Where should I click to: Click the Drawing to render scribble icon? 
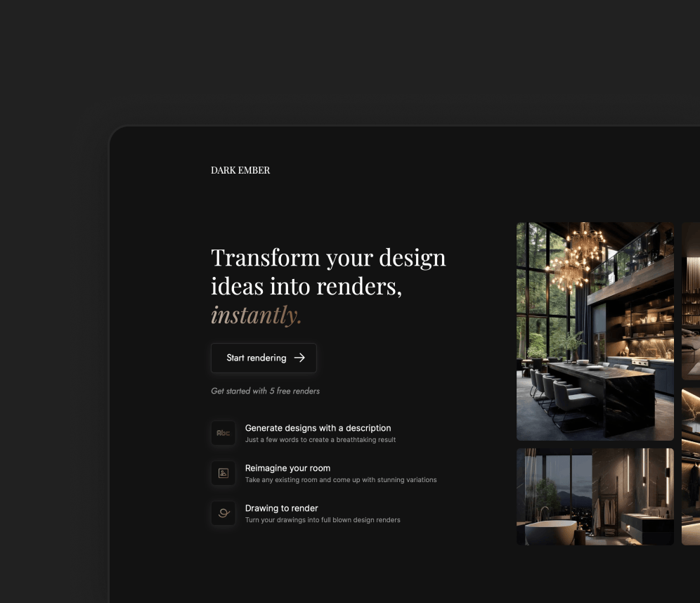point(223,513)
